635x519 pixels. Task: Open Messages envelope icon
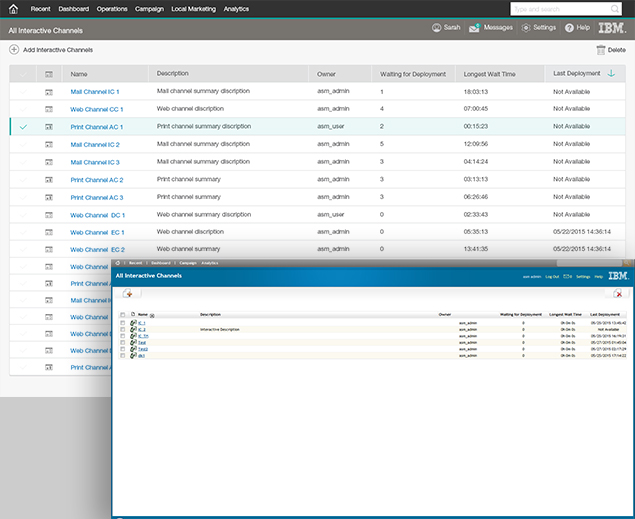pyautogui.click(x=474, y=28)
